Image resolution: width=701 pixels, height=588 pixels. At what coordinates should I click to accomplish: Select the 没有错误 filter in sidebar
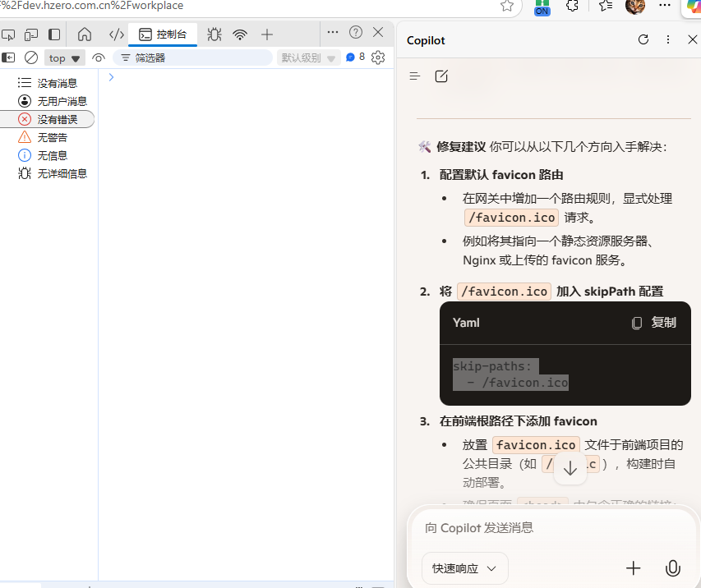pyautogui.click(x=56, y=119)
